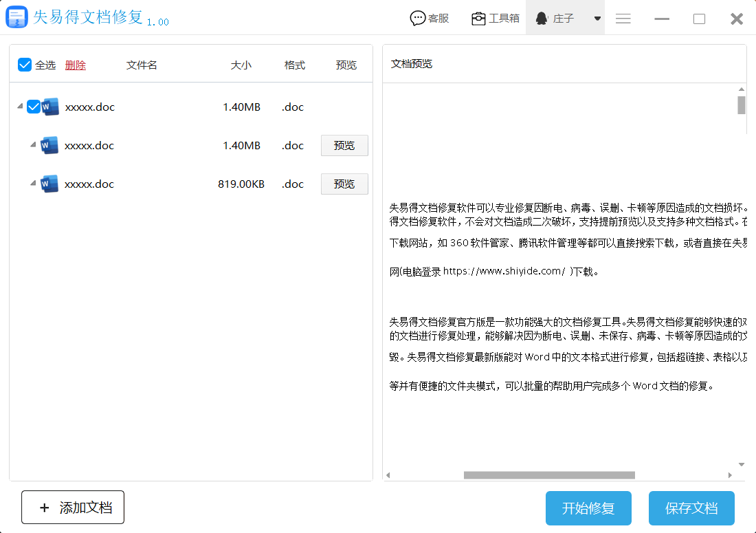
Task: Select the 819.00KB size value
Action: tap(241, 184)
